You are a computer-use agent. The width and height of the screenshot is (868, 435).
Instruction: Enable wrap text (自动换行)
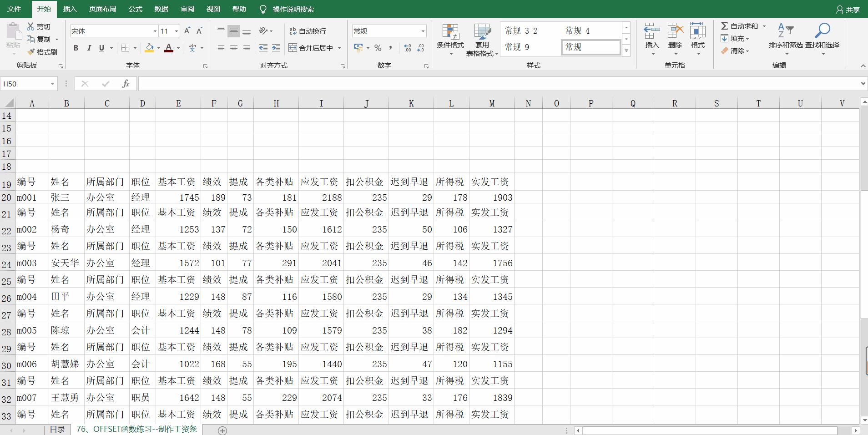pyautogui.click(x=308, y=31)
